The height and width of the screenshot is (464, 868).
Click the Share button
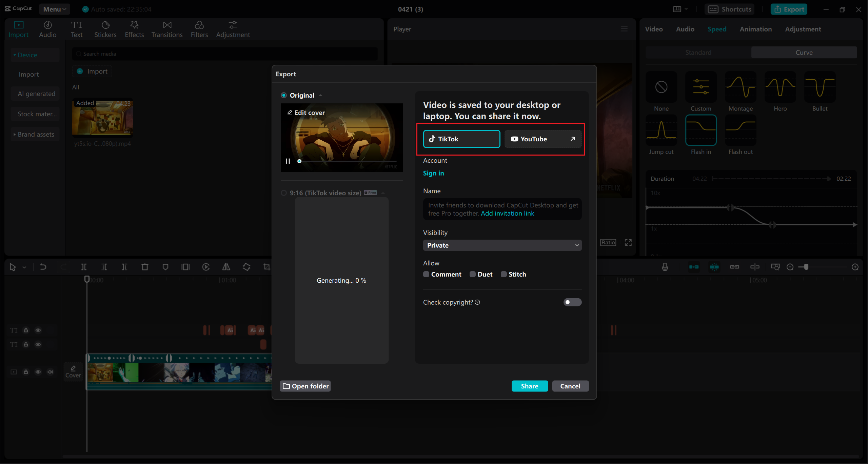click(x=530, y=386)
